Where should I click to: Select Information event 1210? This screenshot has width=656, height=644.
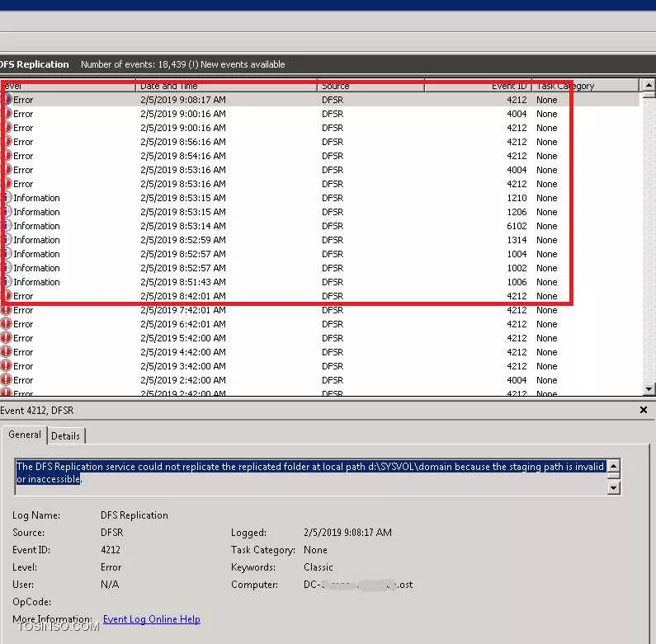click(x=319, y=198)
